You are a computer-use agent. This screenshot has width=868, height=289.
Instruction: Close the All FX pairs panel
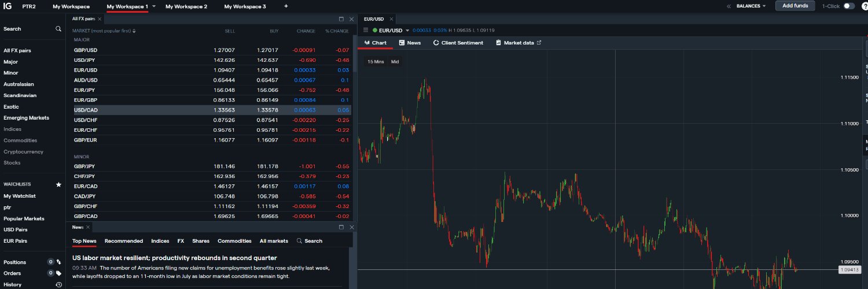coord(351,19)
